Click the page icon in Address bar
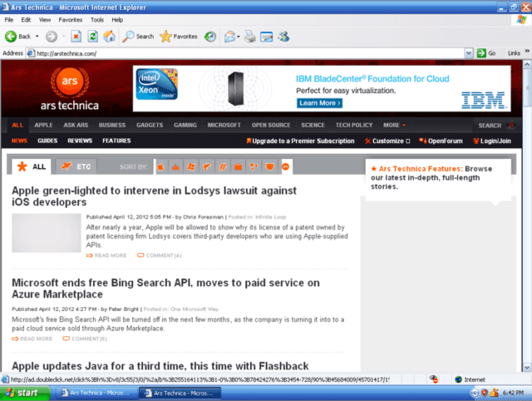The image size is (532, 401). (x=31, y=53)
